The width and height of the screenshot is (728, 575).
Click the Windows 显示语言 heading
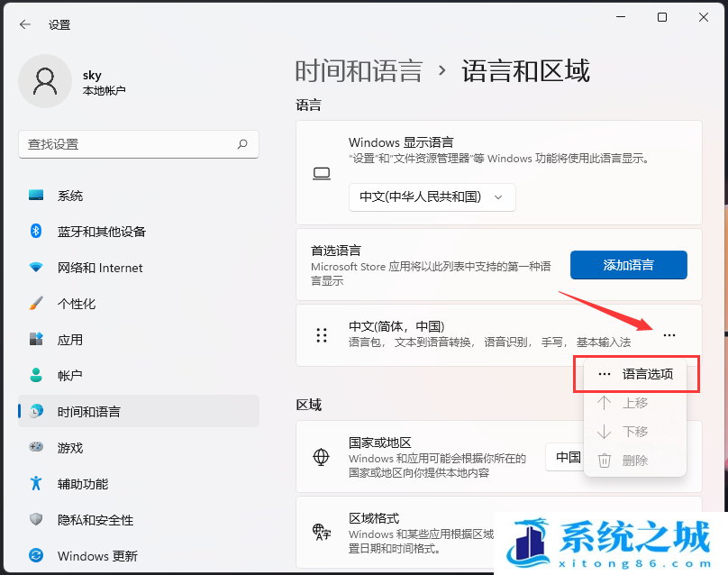(401, 141)
